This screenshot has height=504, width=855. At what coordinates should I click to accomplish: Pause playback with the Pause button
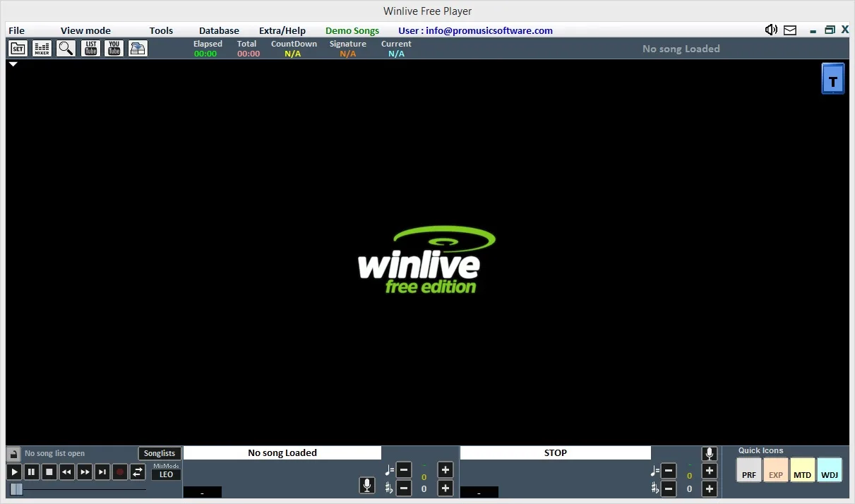[32, 472]
